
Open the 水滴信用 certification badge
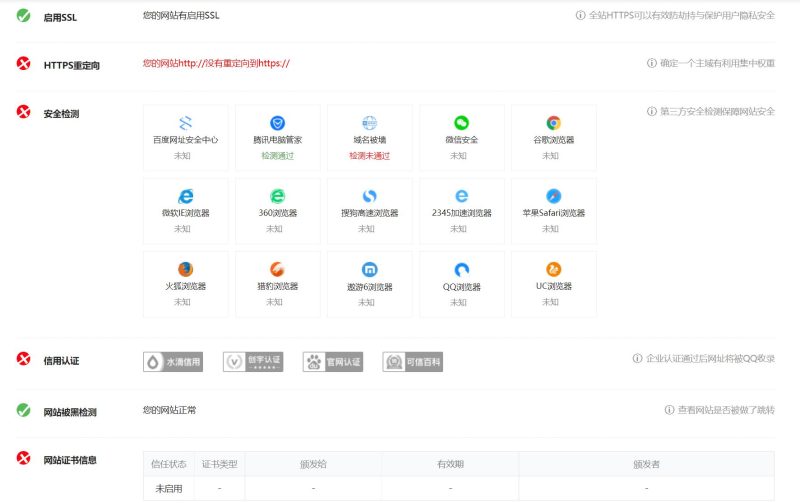[173, 362]
